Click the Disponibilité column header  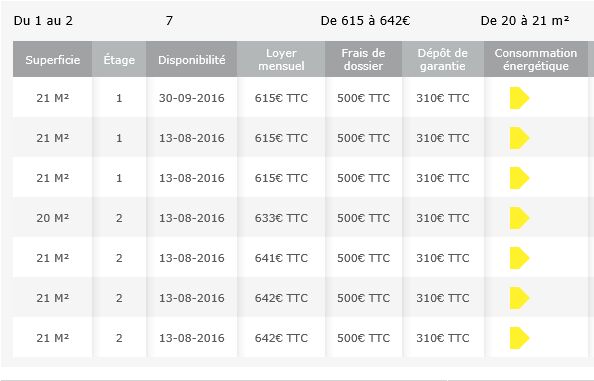click(x=192, y=59)
